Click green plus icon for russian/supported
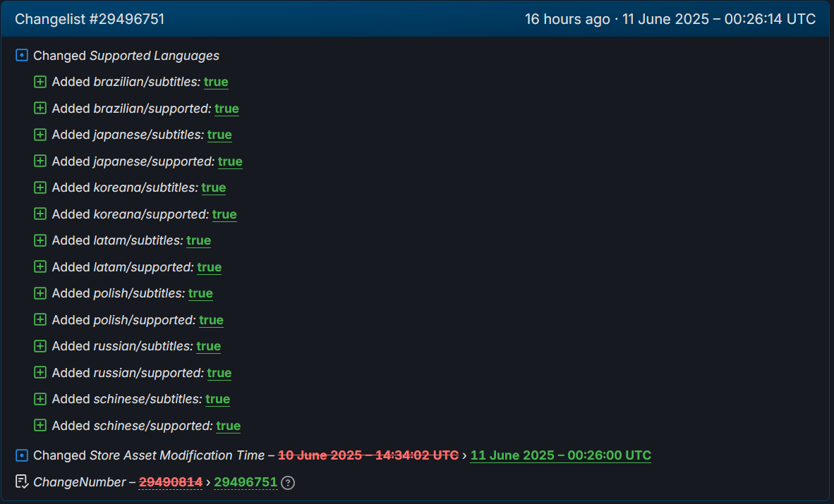 pyautogui.click(x=40, y=373)
